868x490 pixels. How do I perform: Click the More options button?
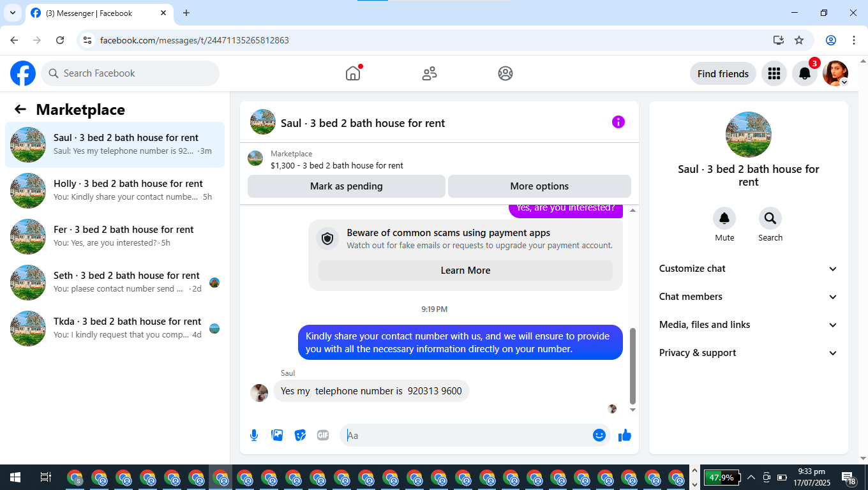coord(539,186)
